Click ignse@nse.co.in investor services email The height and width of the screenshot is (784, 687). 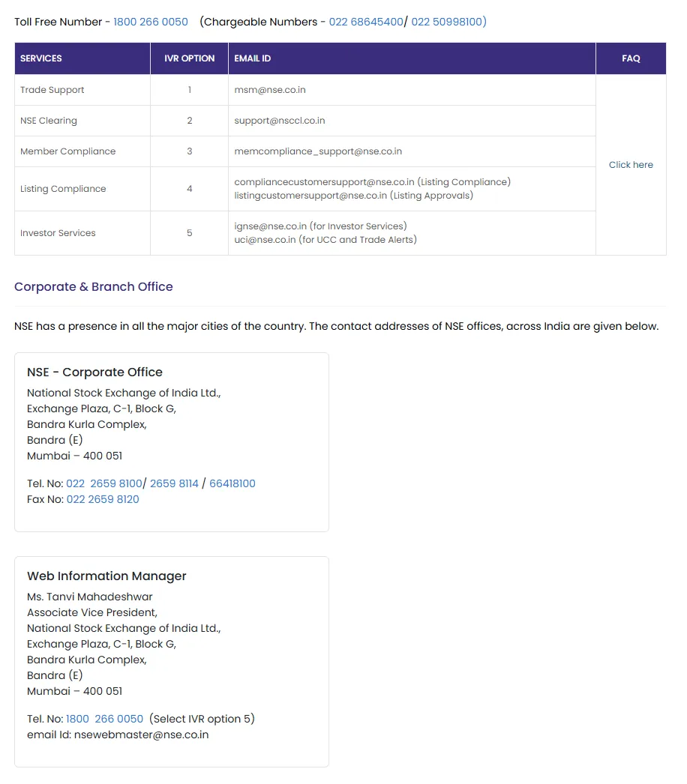tap(270, 226)
